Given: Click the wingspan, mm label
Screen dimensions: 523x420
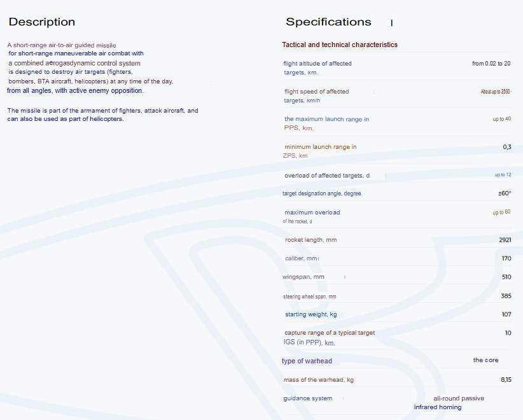Looking at the screenshot, I should pyautogui.click(x=303, y=277).
